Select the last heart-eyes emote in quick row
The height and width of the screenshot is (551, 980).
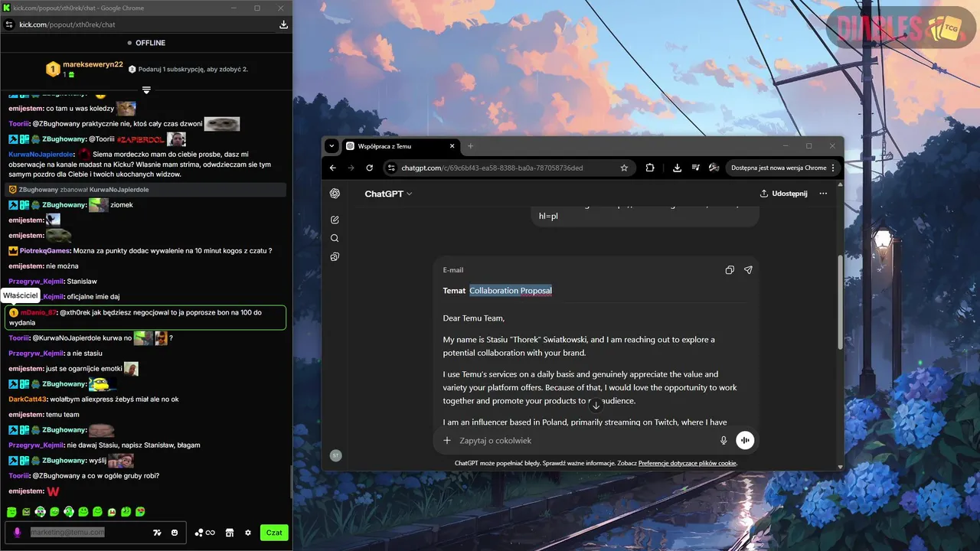[x=140, y=511]
